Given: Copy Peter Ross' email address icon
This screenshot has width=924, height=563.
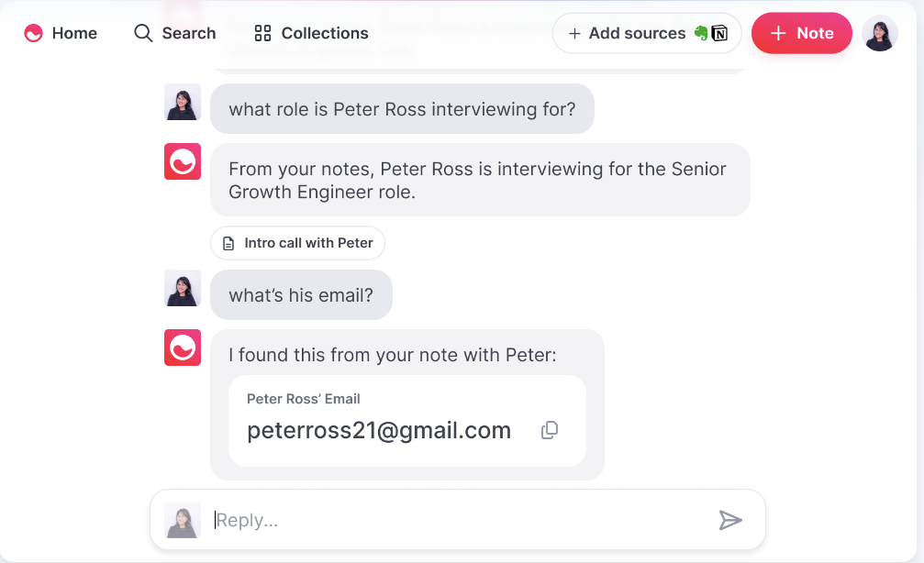Looking at the screenshot, I should pyautogui.click(x=550, y=430).
